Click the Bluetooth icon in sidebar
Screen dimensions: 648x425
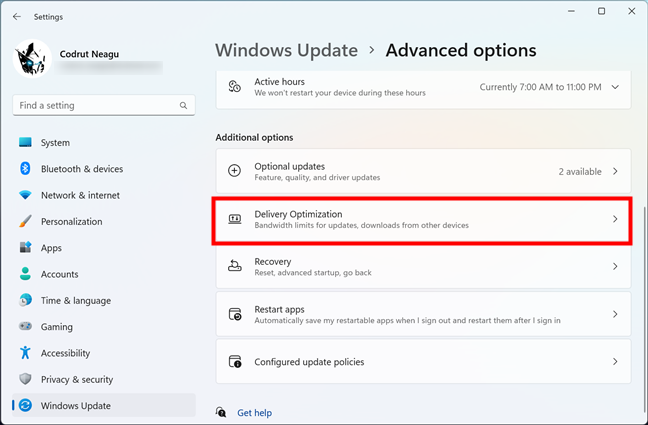pos(25,169)
